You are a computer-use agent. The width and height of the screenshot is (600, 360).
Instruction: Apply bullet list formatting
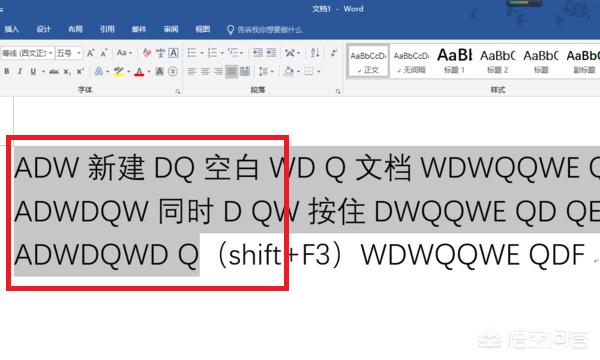point(192,53)
